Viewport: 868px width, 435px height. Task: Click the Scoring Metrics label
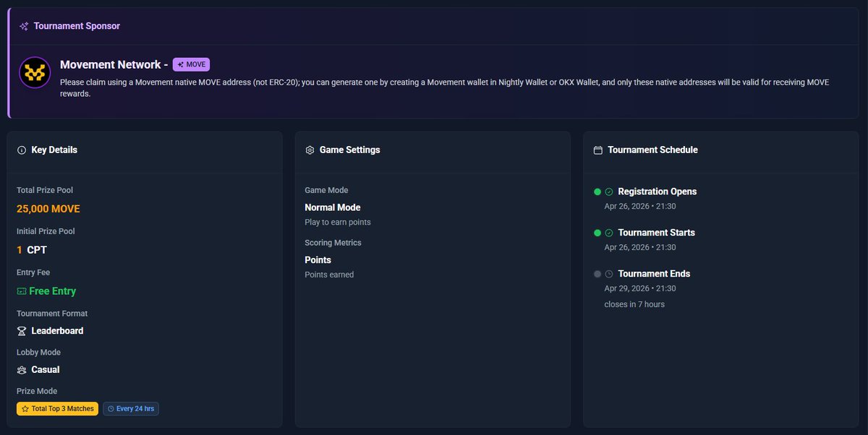point(333,244)
